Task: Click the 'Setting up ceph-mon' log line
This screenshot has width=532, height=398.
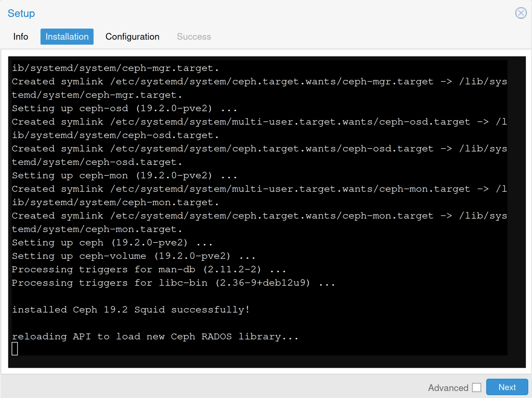Action: 124,175
